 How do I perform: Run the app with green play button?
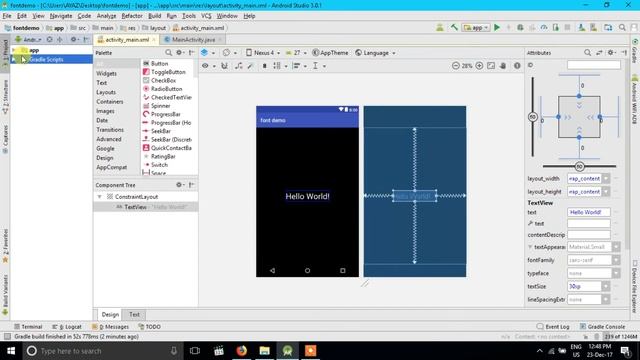pos(497,27)
